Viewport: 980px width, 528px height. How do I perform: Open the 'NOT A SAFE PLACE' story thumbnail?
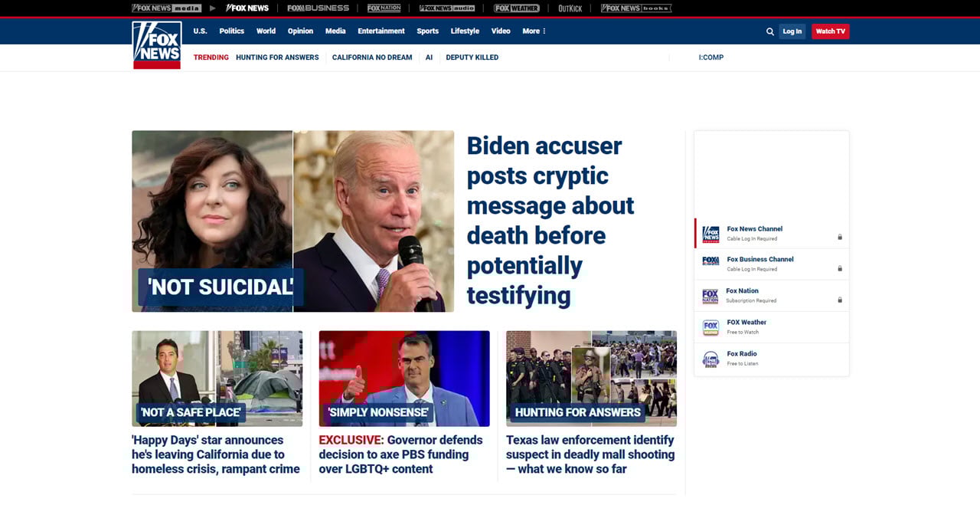(x=217, y=379)
